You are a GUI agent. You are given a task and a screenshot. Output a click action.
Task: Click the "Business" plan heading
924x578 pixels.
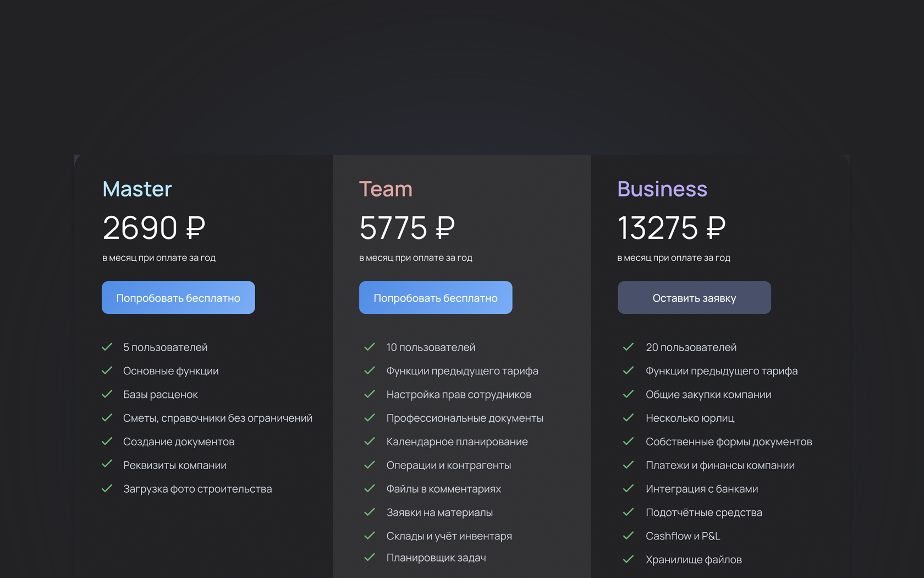pyautogui.click(x=662, y=189)
